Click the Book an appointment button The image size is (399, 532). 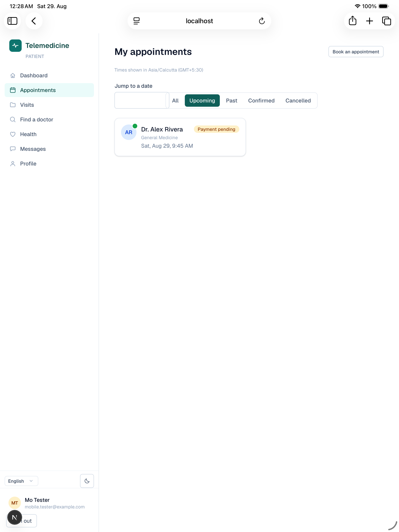(x=356, y=52)
